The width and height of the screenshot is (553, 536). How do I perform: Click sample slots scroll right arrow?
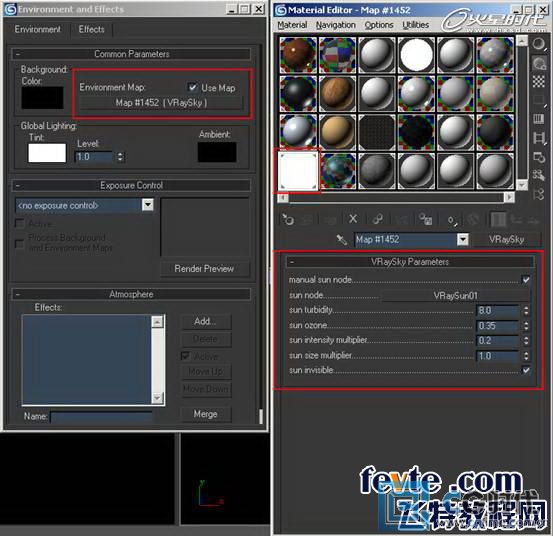click(509, 197)
